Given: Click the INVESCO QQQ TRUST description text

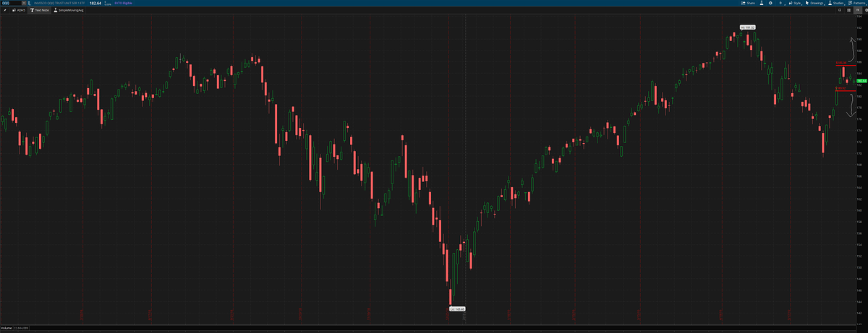Looking at the screenshot, I should tap(59, 3).
